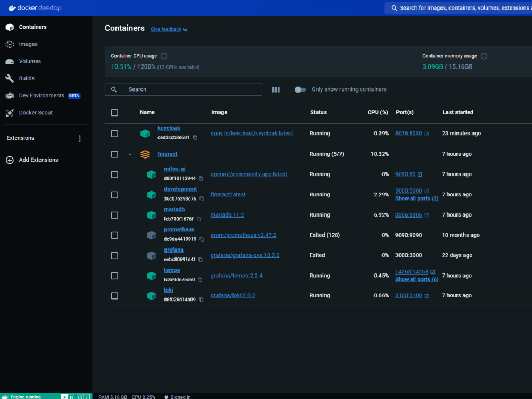Collapse the fineract stack chevron
532x399 pixels.
click(130, 154)
